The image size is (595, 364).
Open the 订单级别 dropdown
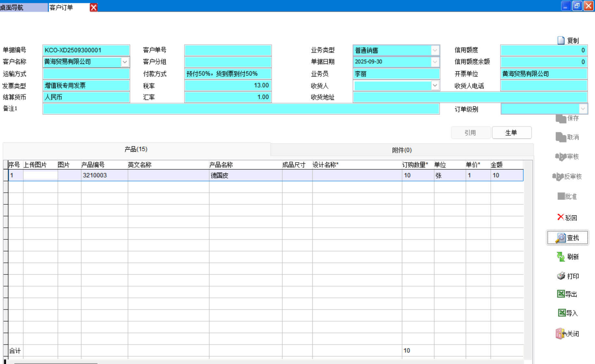pyautogui.click(x=583, y=109)
